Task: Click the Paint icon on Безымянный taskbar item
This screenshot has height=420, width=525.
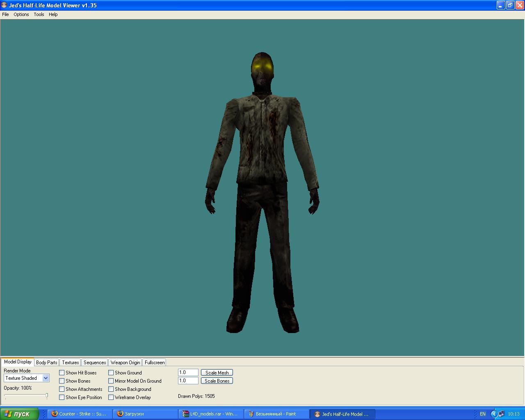Action: pos(251,414)
